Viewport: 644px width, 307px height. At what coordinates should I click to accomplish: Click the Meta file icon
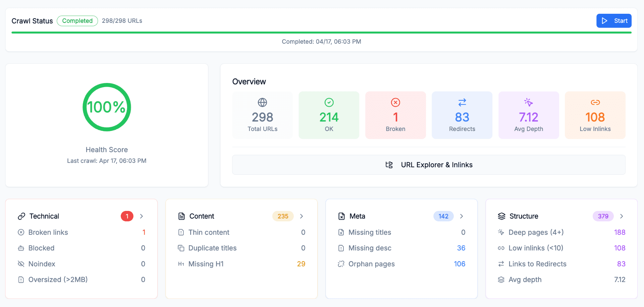341,216
